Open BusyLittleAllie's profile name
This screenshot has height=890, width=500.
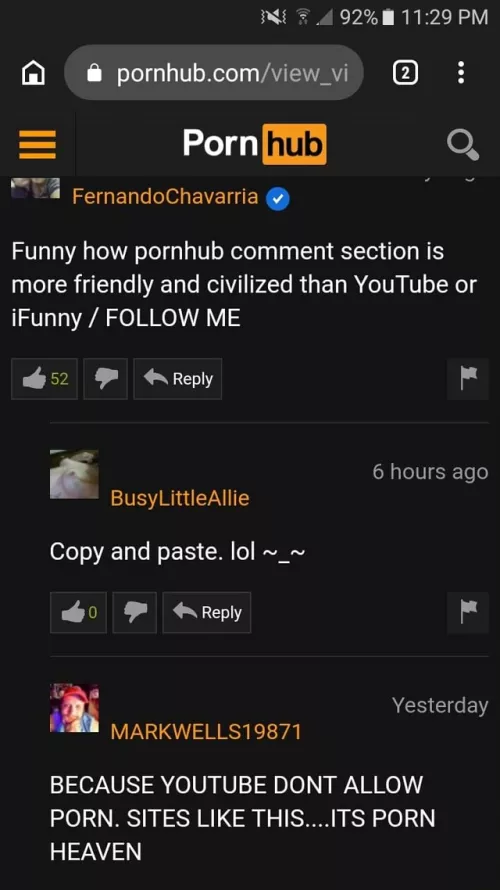pyautogui.click(x=180, y=498)
